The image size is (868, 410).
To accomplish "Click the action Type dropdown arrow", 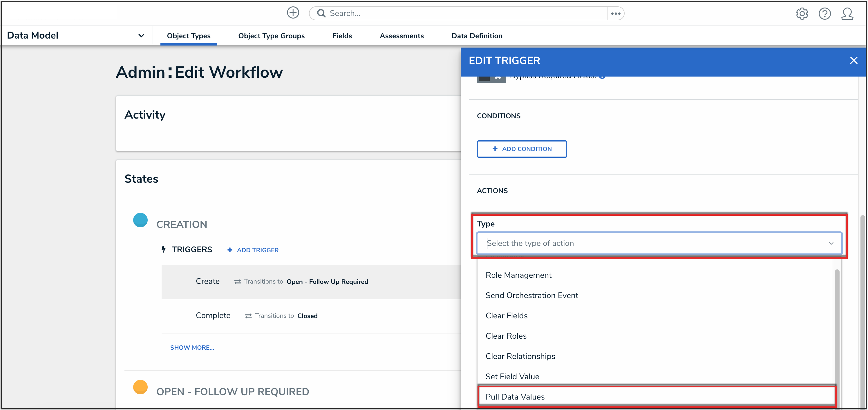I will click(x=831, y=243).
